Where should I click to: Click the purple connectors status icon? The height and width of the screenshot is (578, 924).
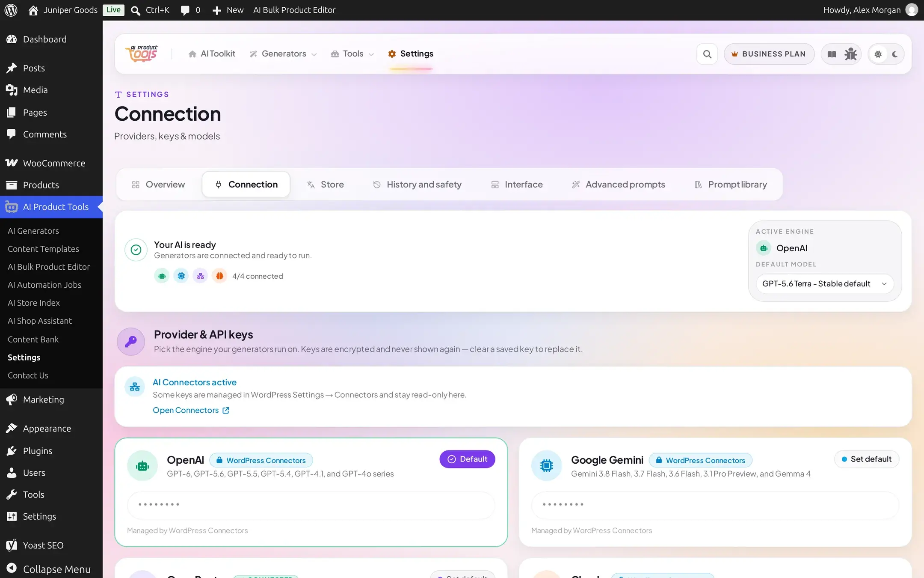point(200,276)
